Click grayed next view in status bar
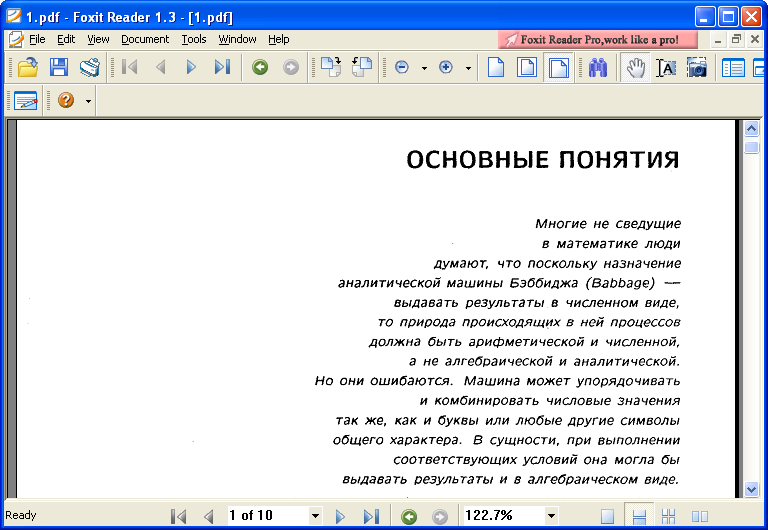 440,516
